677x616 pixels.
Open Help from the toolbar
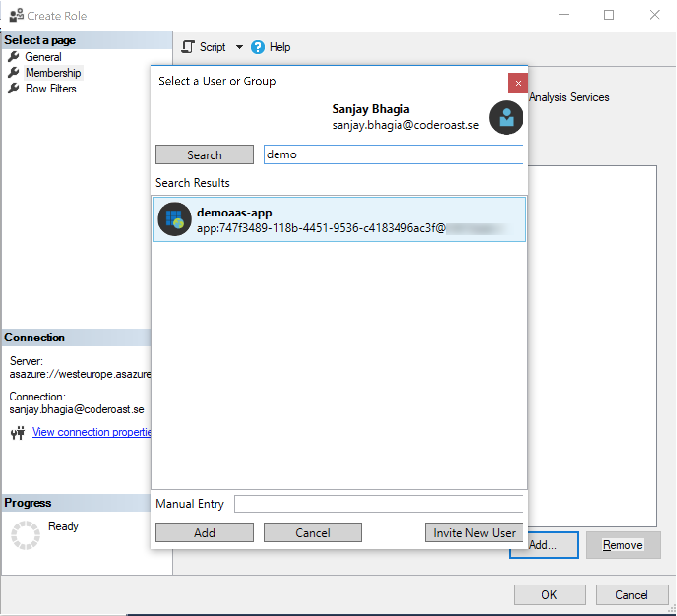(271, 47)
